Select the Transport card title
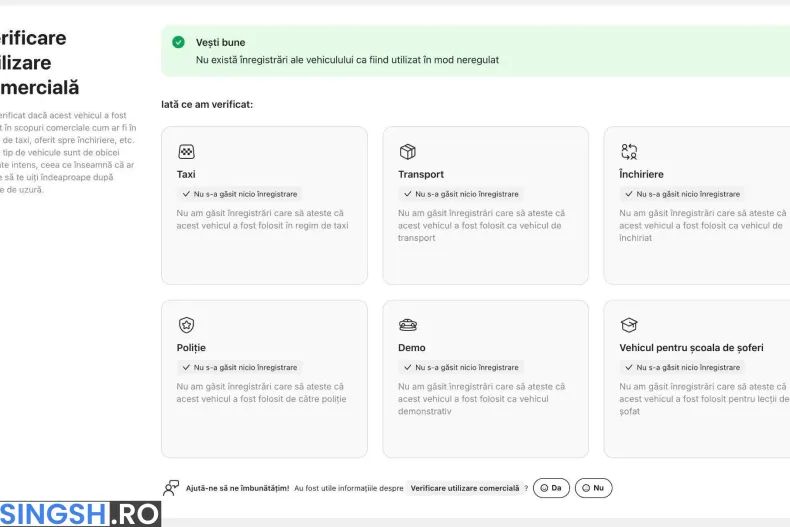 coord(421,174)
